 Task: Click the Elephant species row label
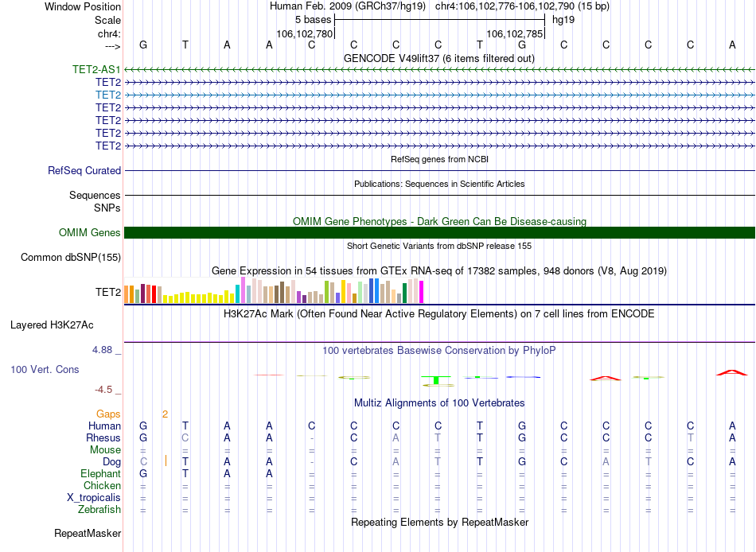click(100, 473)
